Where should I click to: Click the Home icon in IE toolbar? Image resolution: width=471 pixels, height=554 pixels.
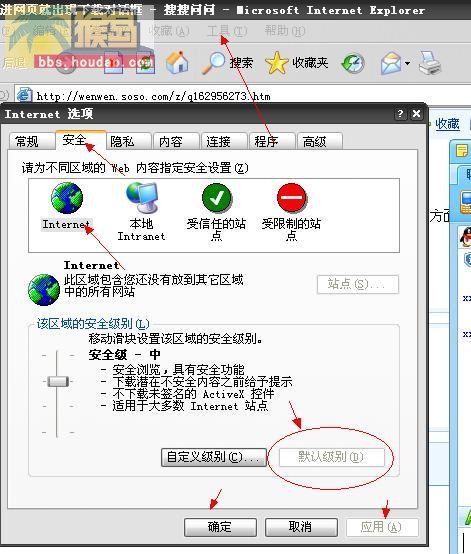point(177,63)
